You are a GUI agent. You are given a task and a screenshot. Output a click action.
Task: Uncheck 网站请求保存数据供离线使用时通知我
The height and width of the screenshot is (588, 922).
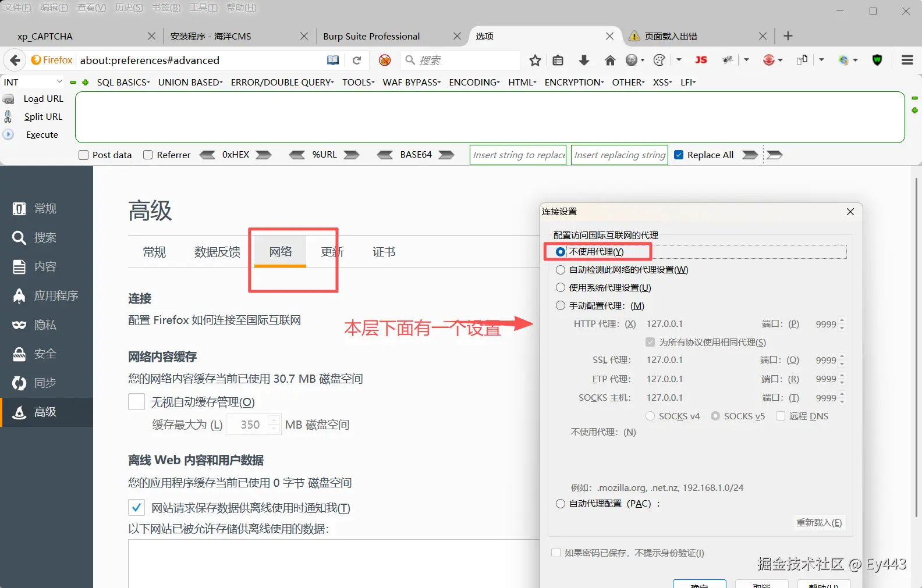(x=136, y=508)
